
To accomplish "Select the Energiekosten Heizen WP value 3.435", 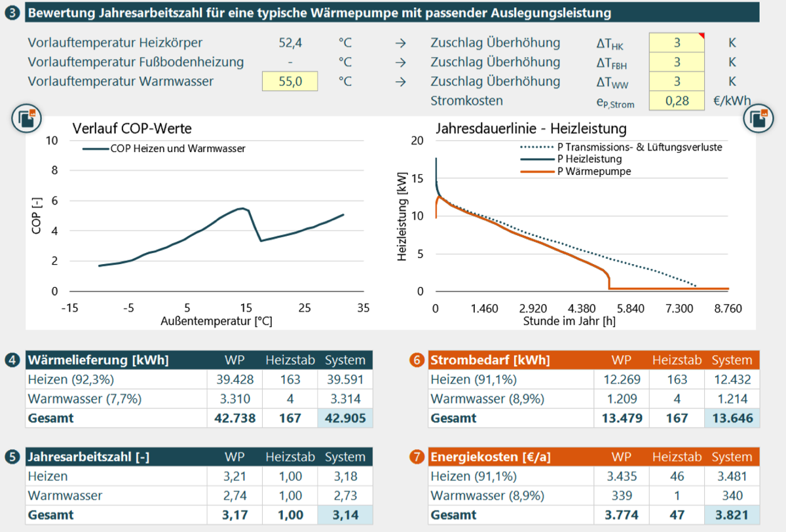I will pyautogui.click(x=621, y=476).
